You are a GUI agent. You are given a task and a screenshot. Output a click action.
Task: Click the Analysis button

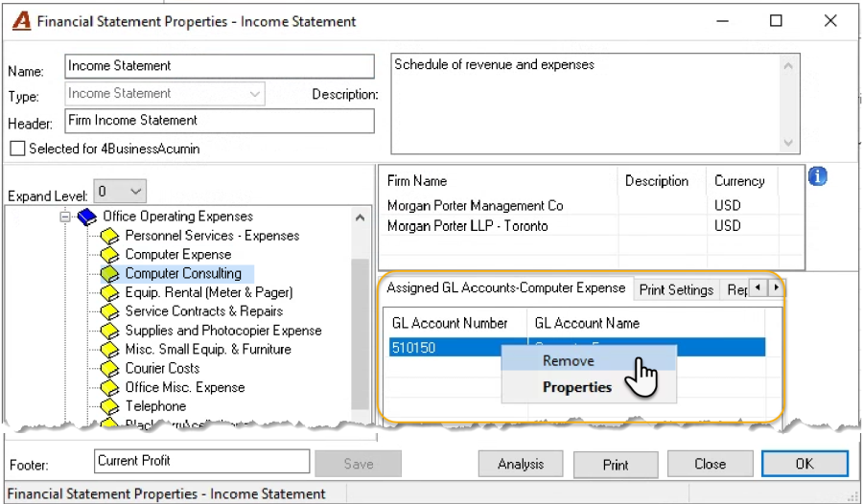click(x=521, y=465)
